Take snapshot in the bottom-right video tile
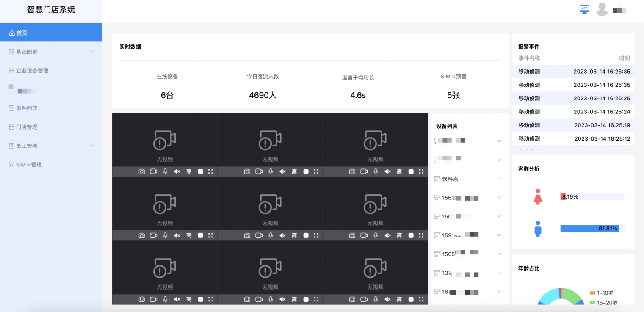 point(352,299)
